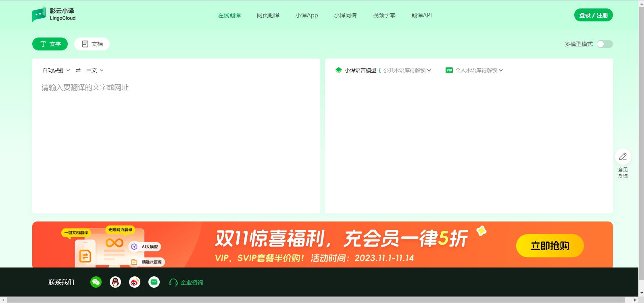Click 联系我们 footer text
The height and width of the screenshot is (303, 644).
click(61, 282)
